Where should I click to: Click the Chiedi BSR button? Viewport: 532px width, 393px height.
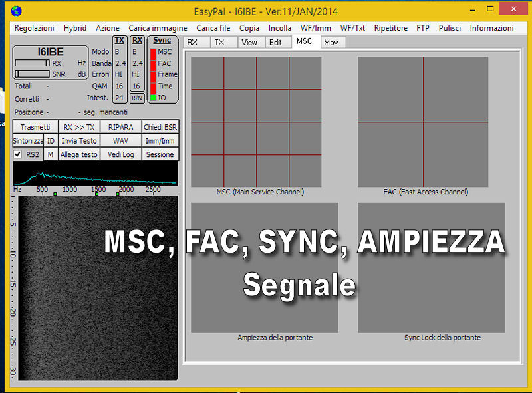[160, 127]
